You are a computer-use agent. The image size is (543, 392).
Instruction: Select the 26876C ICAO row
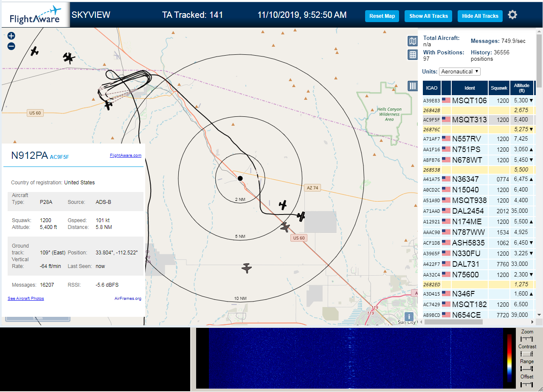pyautogui.click(x=478, y=130)
